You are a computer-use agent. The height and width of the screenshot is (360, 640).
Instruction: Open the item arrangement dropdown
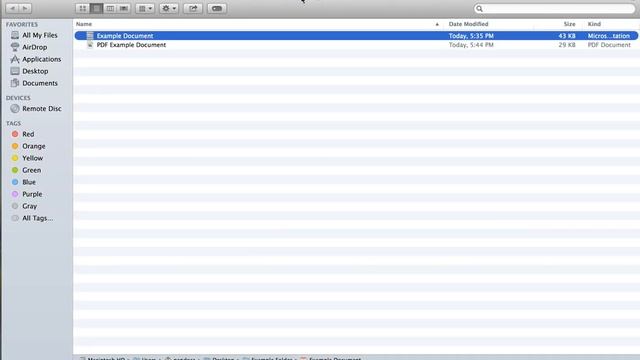click(145, 8)
